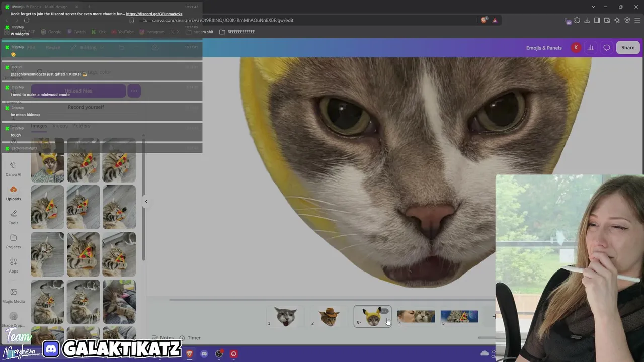This screenshot has height=362, width=644.
Task: Open the comments speech-bubble icon
Action: [x=607, y=48]
